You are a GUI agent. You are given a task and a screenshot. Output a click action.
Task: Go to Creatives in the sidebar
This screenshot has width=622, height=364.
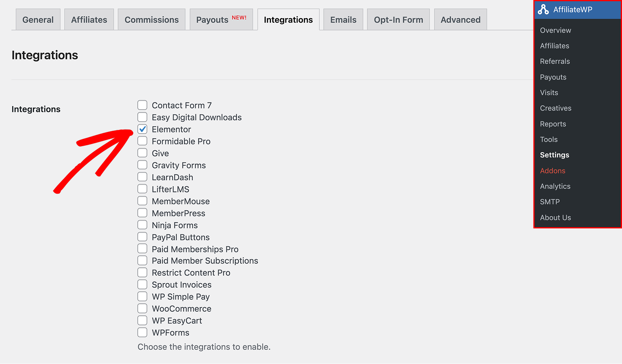(x=555, y=108)
